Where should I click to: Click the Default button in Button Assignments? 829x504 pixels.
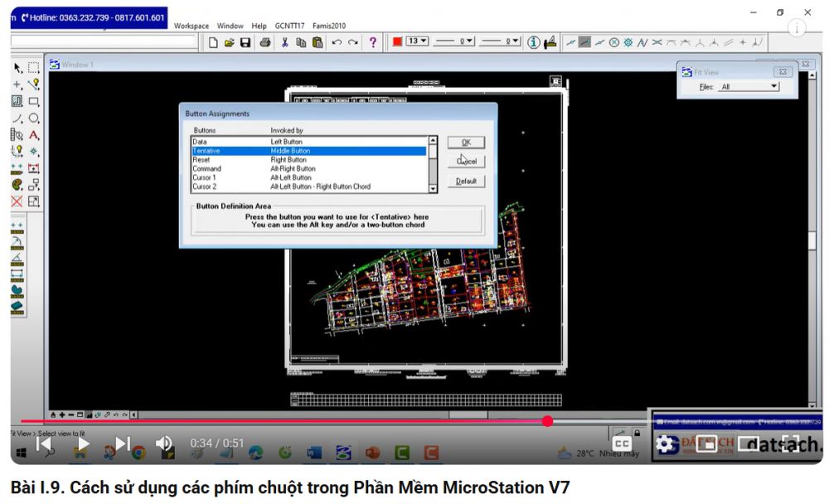point(466,181)
